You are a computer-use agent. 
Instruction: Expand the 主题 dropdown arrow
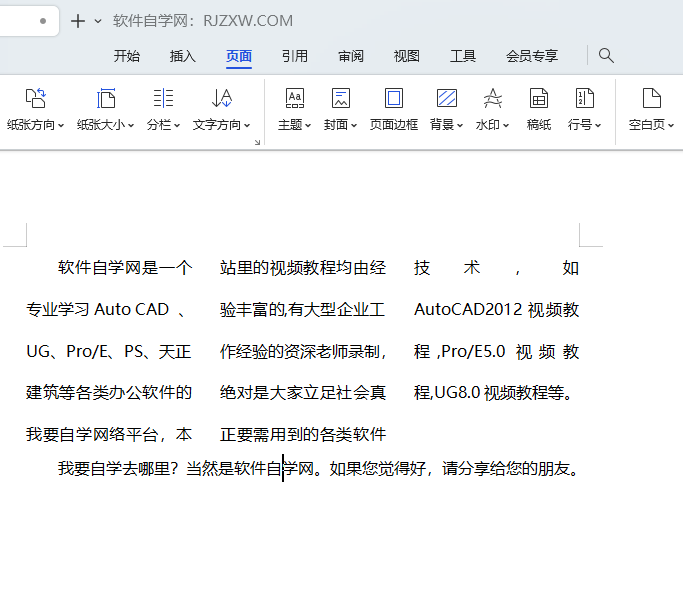(x=308, y=125)
